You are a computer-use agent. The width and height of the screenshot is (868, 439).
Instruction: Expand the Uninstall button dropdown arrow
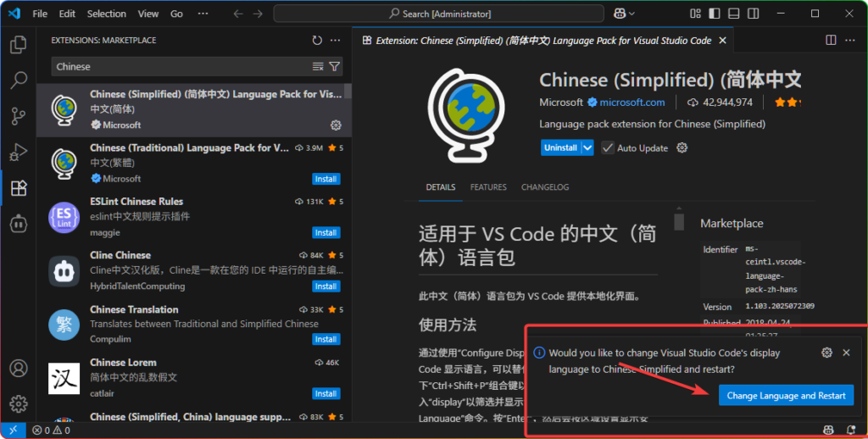[587, 147]
